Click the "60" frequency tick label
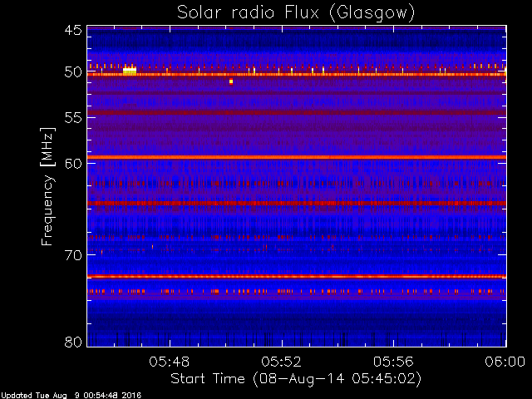The width and height of the screenshot is (532, 399). [x=73, y=163]
